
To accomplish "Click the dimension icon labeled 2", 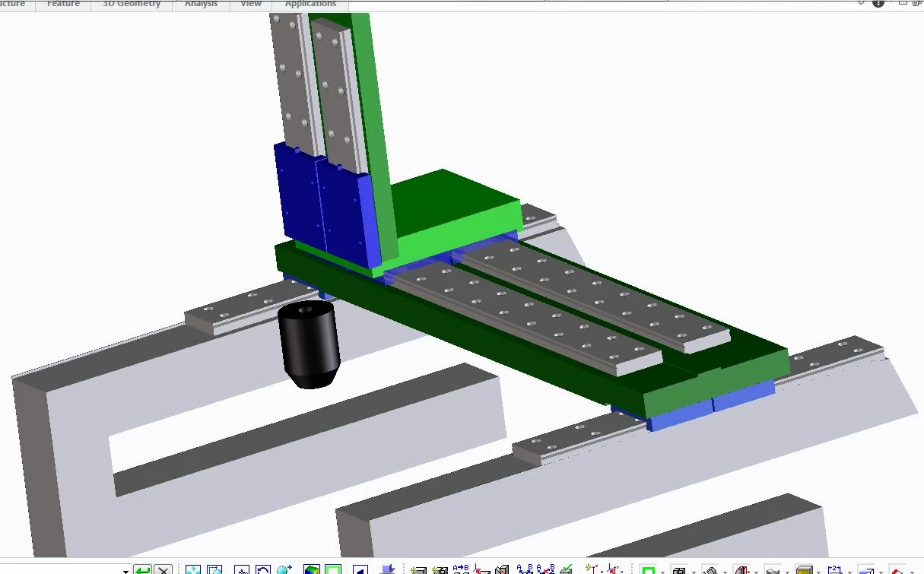I will click(x=835, y=569).
